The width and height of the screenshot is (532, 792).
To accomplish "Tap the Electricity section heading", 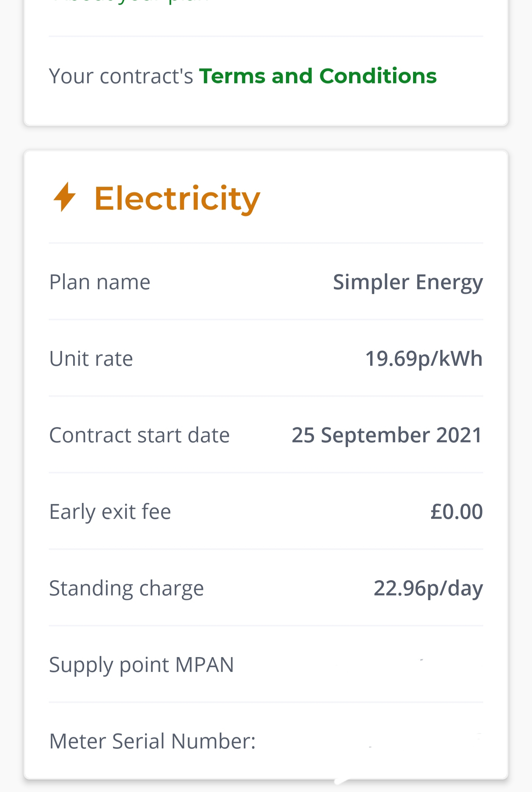I will [x=177, y=199].
